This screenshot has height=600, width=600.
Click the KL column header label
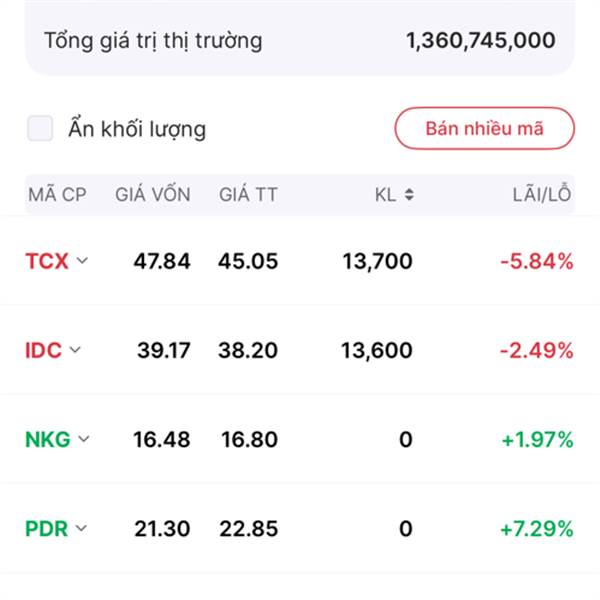pyautogui.click(x=385, y=195)
